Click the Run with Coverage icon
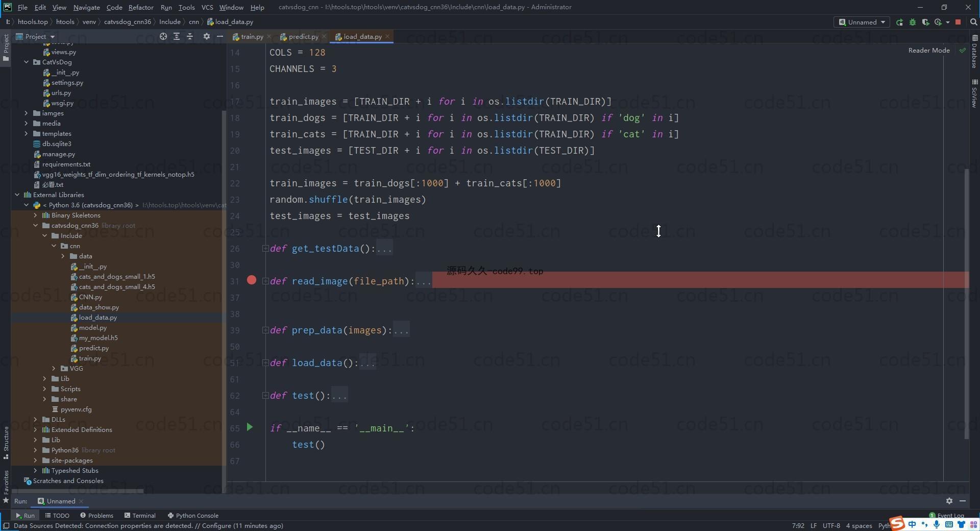 point(925,22)
